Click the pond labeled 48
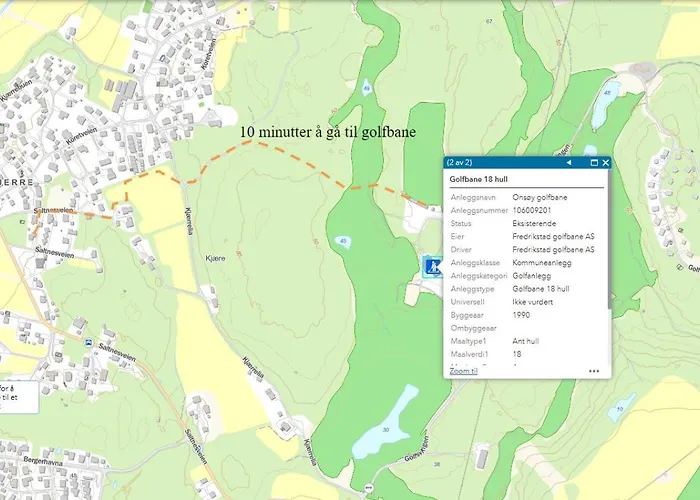This screenshot has width=700, height=500. [x=605, y=104]
